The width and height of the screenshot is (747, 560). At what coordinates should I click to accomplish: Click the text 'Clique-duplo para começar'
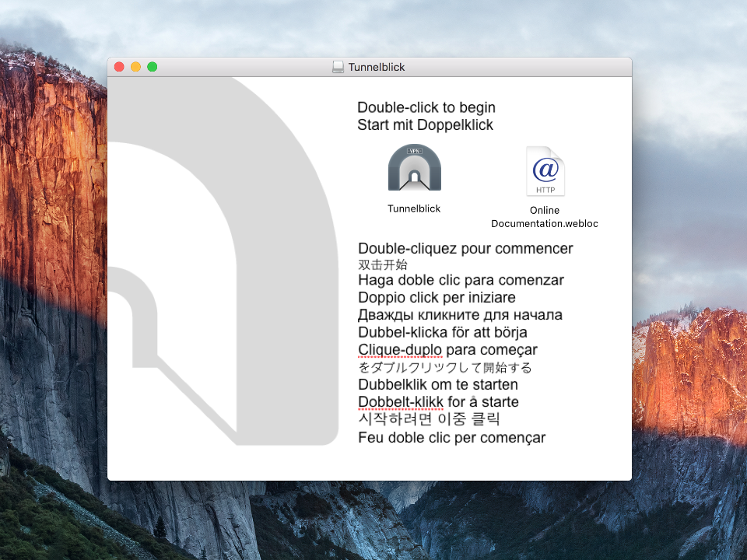(448, 350)
